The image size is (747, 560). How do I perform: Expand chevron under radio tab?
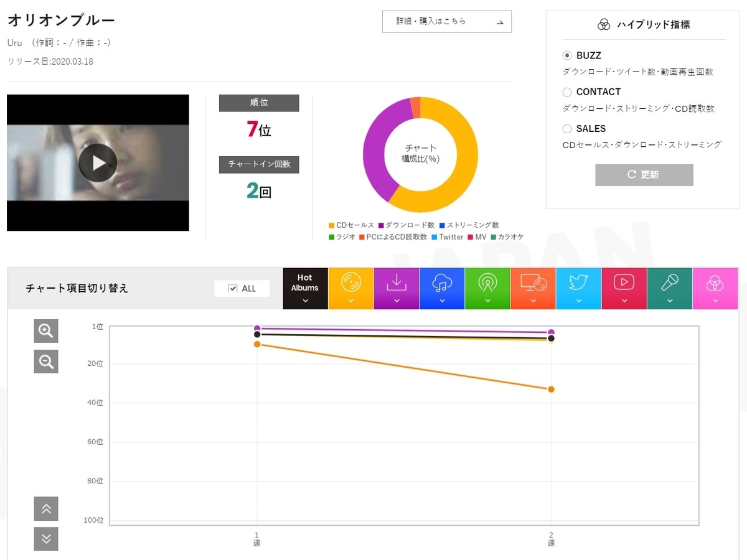pyautogui.click(x=487, y=301)
